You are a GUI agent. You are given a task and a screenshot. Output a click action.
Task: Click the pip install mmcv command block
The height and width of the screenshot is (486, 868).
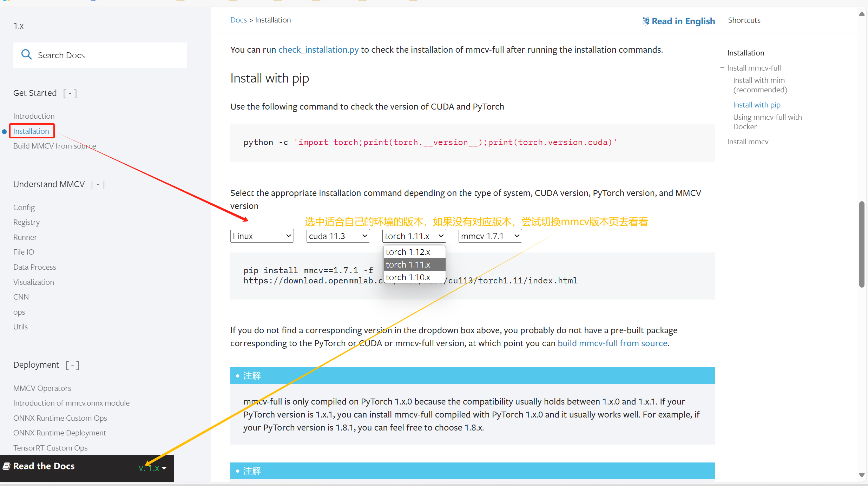click(473, 276)
